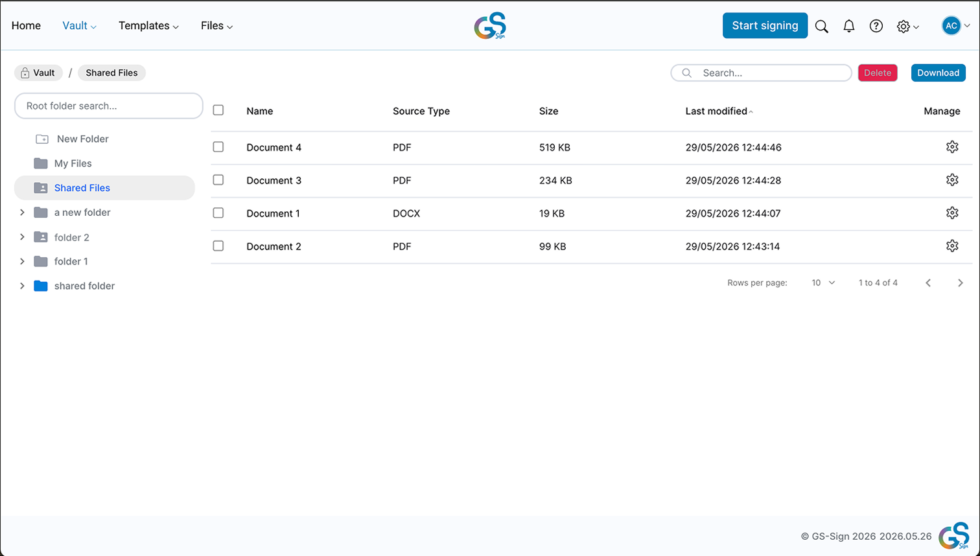Sort by Size column header
This screenshot has height=556, width=980.
point(548,111)
